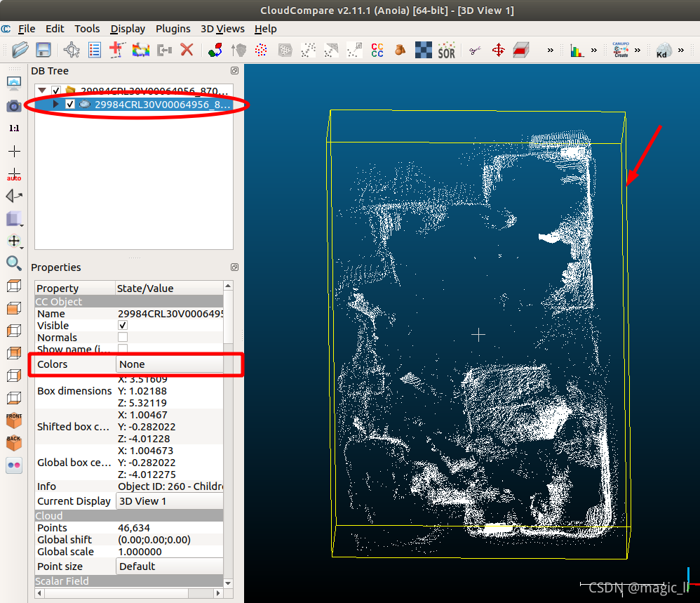Click the brown rock primitive icon
This screenshot has height=603, width=700.
click(400, 50)
